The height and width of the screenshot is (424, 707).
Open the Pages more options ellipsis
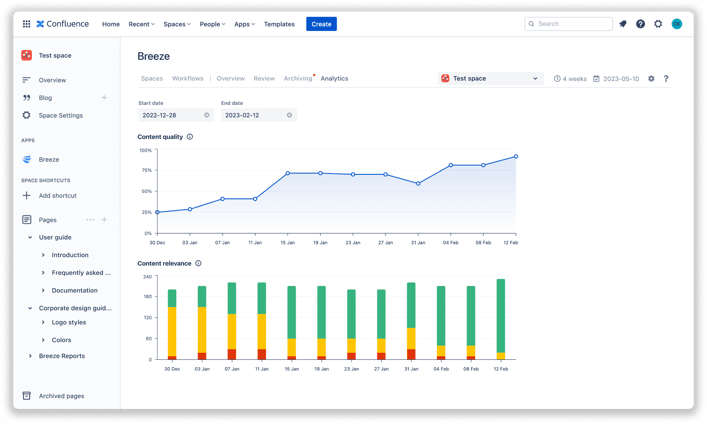pos(90,220)
